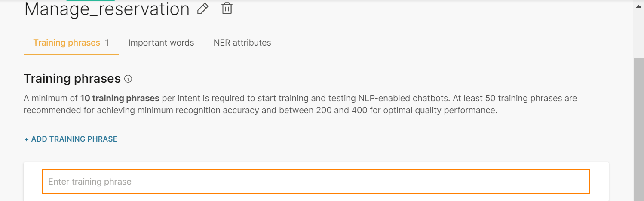The height and width of the screenshot is (201, 644).
Task: Click the word 'NER' in the third tab
Action: coord(222,43)
